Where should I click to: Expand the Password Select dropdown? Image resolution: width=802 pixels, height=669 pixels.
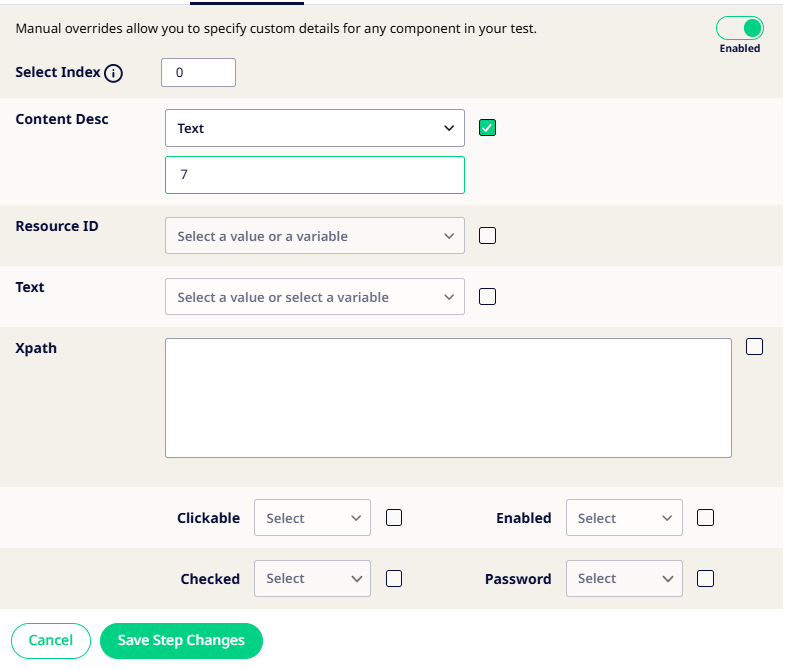click(x=624, y=578)
